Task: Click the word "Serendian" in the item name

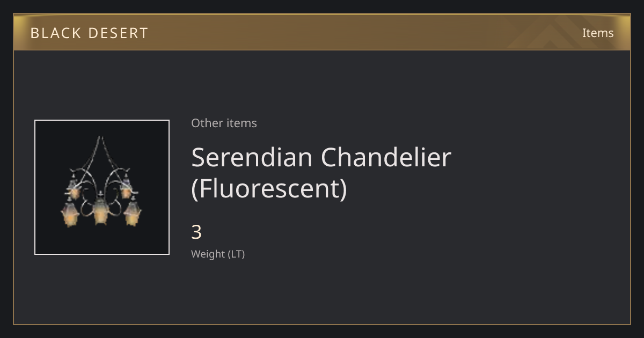Action: point(252,157)
